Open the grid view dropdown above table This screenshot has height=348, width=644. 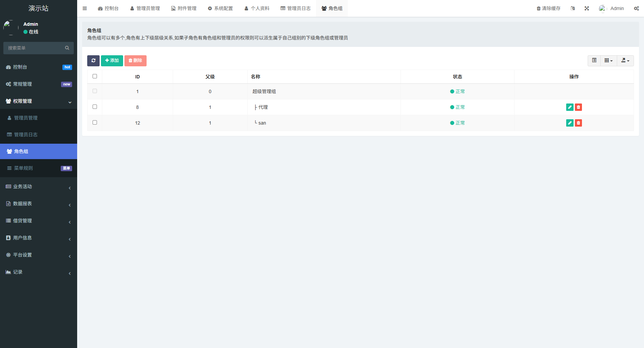tap(608, 61)
